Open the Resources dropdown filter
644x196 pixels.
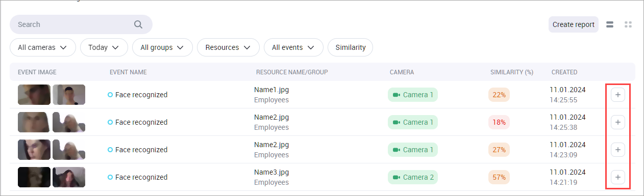228,47
